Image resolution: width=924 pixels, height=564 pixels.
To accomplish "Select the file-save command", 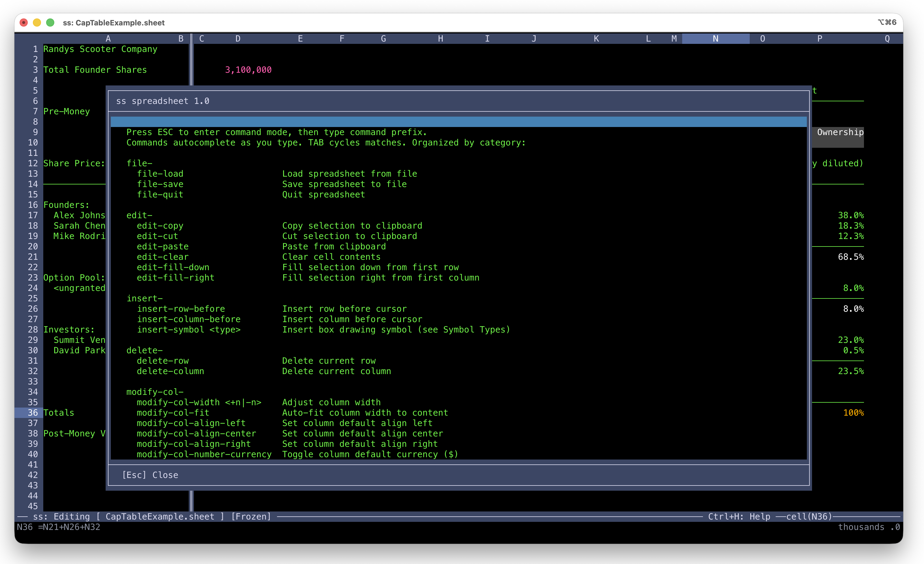I will 160,184.
